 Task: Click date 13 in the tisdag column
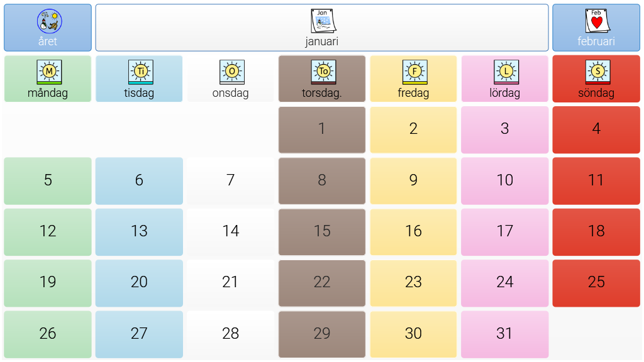tap(139, 232)
